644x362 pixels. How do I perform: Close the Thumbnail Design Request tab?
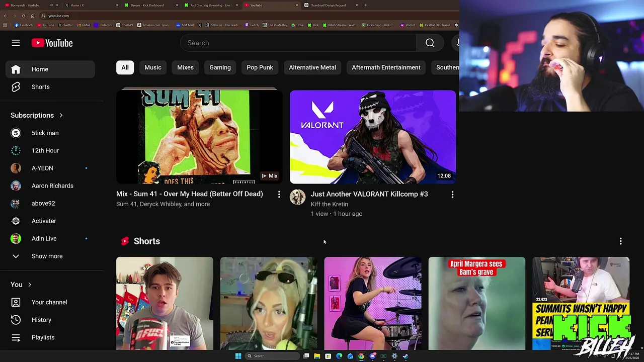(x=357, y=5)
